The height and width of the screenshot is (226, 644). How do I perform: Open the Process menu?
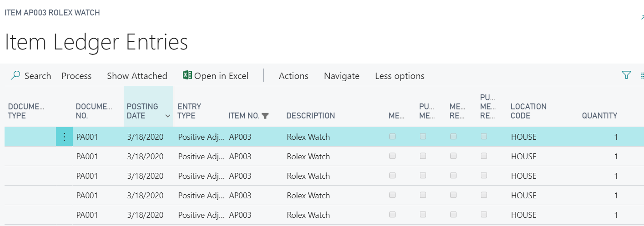click(76, 76)
